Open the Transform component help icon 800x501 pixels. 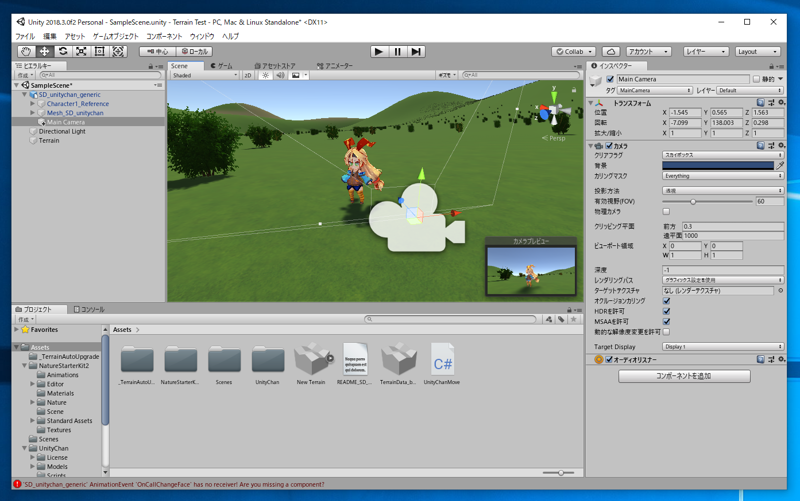pos(760,103)
